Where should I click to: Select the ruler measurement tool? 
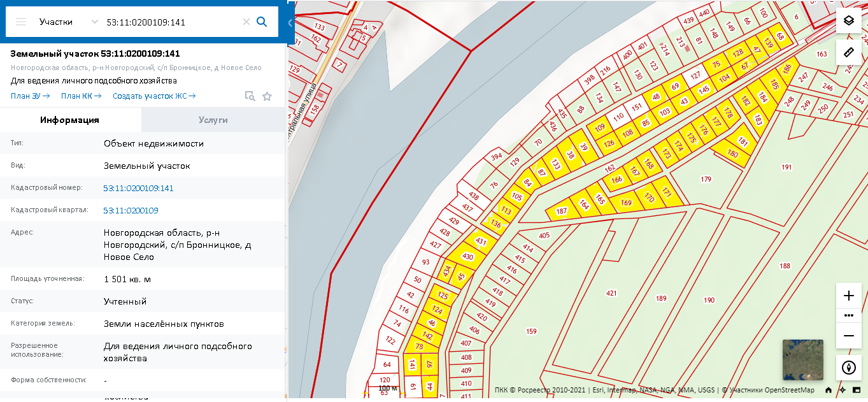848,52
